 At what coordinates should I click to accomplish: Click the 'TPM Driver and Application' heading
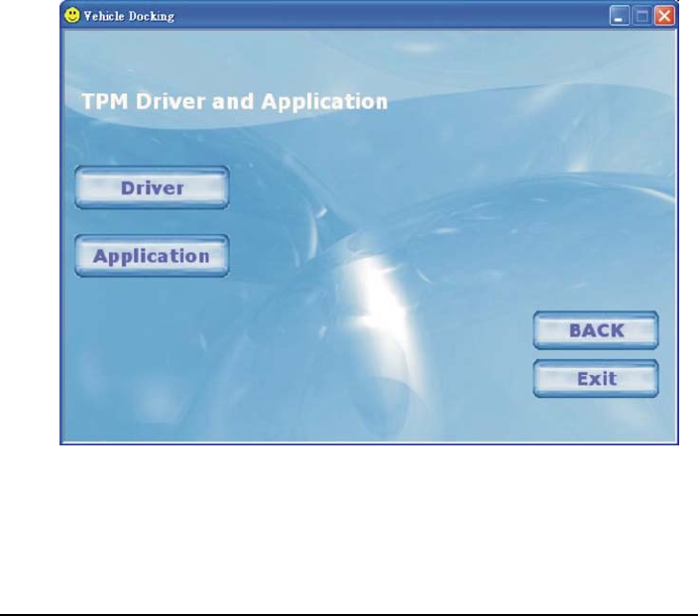(235, 102)
